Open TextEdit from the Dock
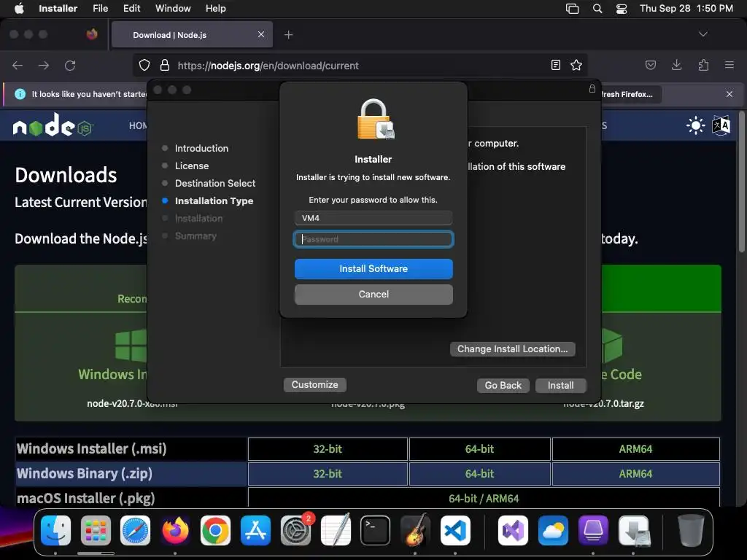Viewport: 747px width, 560px height. 336,531
